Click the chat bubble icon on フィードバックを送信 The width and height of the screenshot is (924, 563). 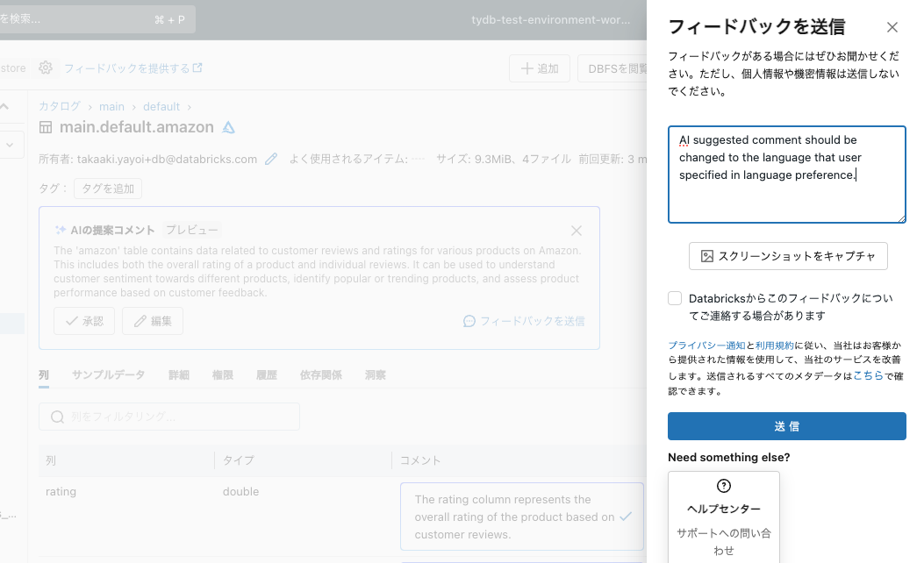tap(469, 321)
